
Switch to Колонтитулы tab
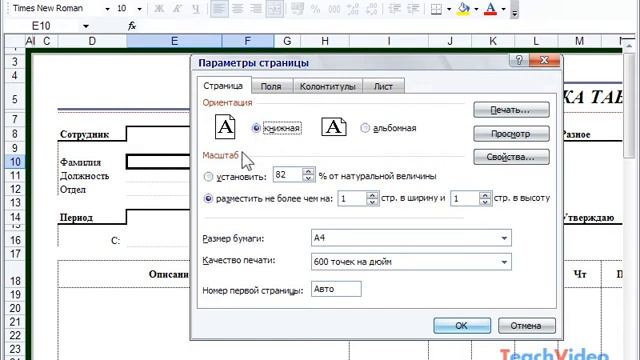[328, 87]
